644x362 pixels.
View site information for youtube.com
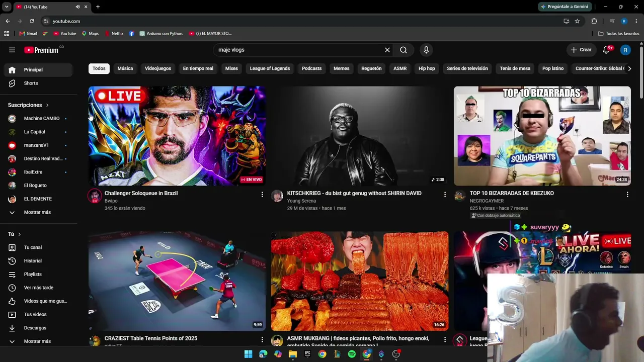[46, 21]
